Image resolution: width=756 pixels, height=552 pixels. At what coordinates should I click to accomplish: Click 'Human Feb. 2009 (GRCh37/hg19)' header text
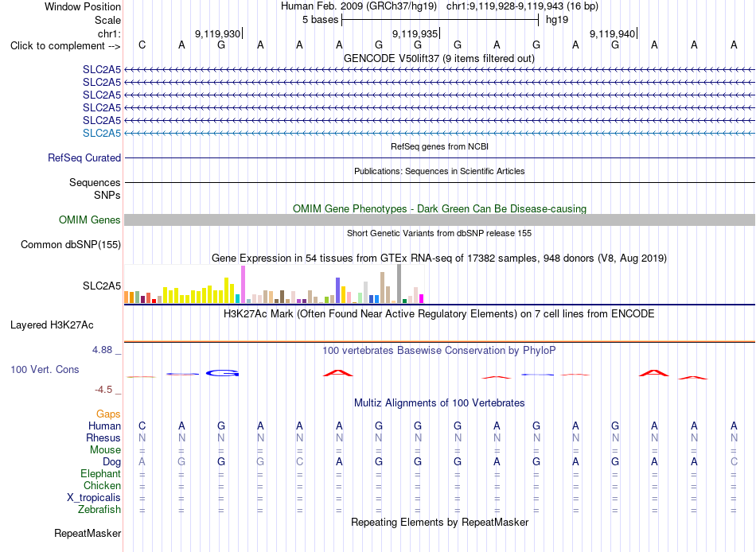tap(359, 6)
